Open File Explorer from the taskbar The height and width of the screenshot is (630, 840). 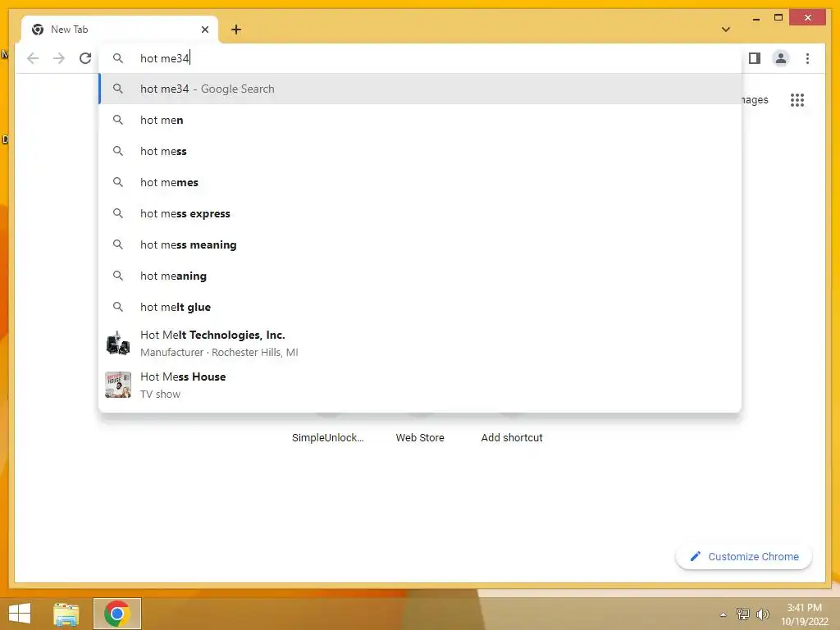[66, 614]
